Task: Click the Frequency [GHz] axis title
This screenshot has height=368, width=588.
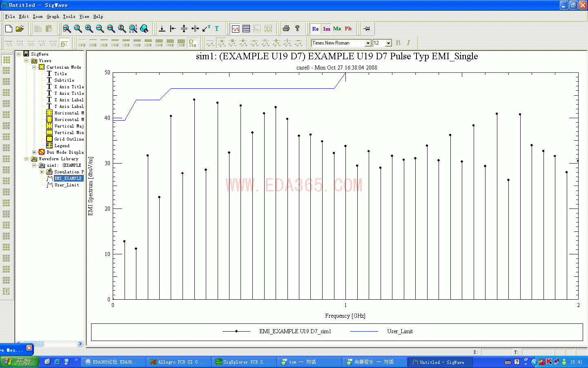Action: (x=345, y=316)
